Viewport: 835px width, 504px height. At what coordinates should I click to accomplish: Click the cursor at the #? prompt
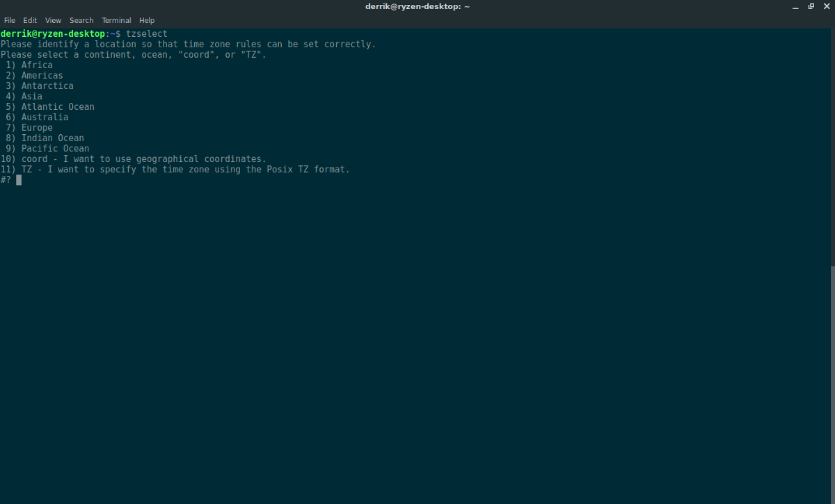tap(19, 180)
